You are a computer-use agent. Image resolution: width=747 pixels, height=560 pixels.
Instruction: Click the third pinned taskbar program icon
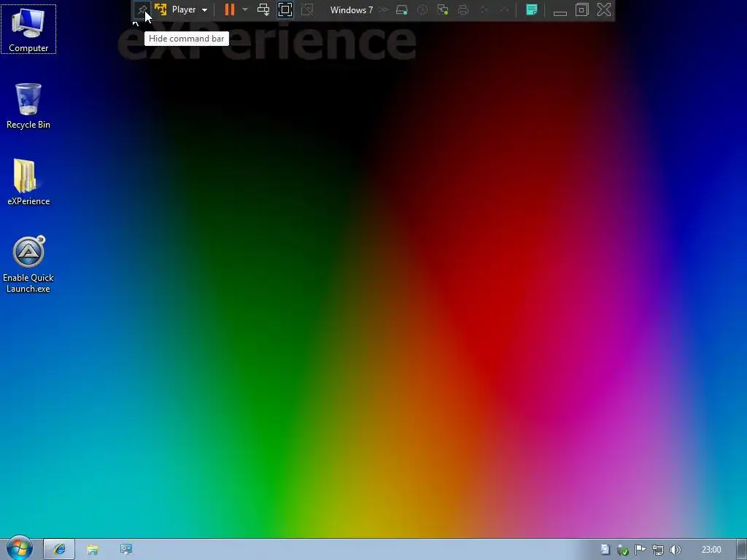point(125,550)
